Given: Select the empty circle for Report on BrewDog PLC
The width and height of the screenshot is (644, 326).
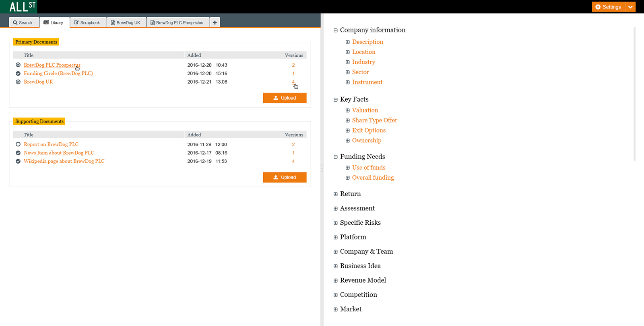Looking at the screenshot, I should point(18,144).
